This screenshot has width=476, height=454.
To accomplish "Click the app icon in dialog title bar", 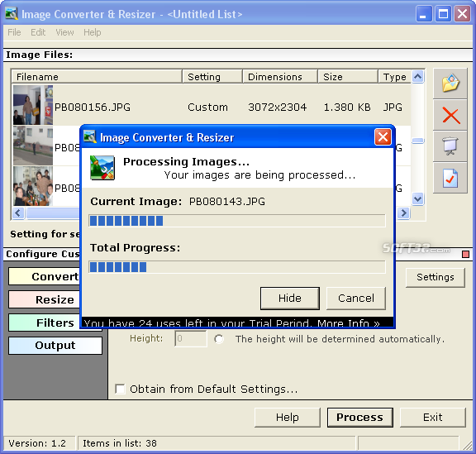I will click(x=90, y=136).
